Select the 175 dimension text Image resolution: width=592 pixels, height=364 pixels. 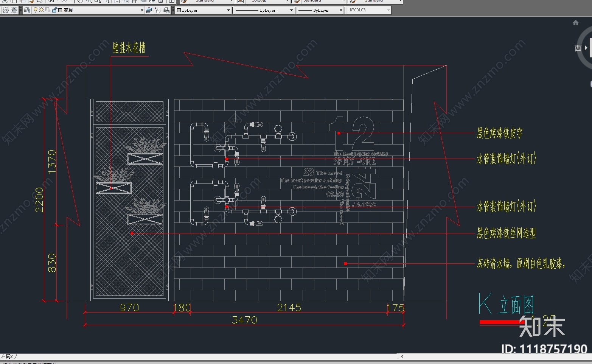[x=396, y=308]
